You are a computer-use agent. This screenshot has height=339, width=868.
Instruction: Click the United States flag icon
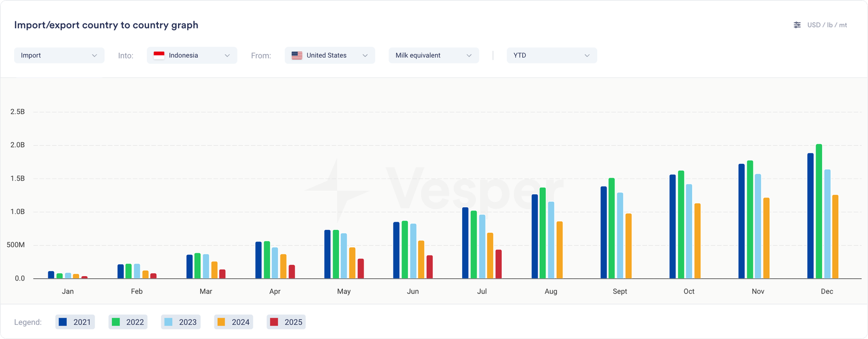[297, 55]
